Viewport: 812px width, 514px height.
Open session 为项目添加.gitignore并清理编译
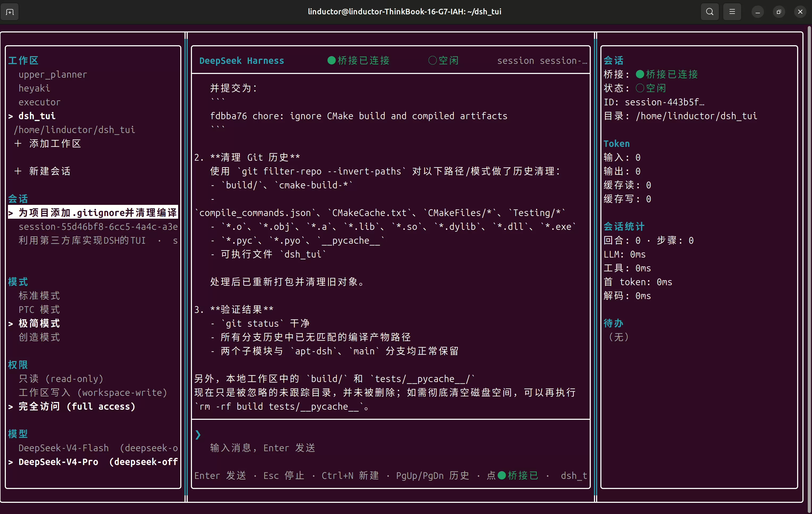[x=93, y=213]
